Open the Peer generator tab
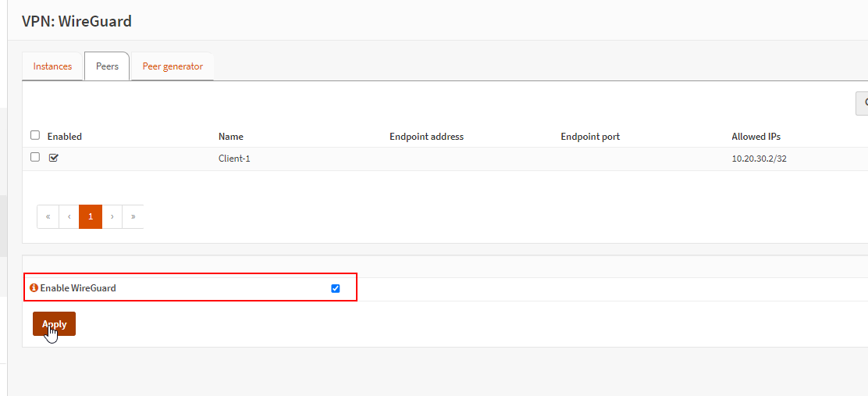 pos(172,66)
